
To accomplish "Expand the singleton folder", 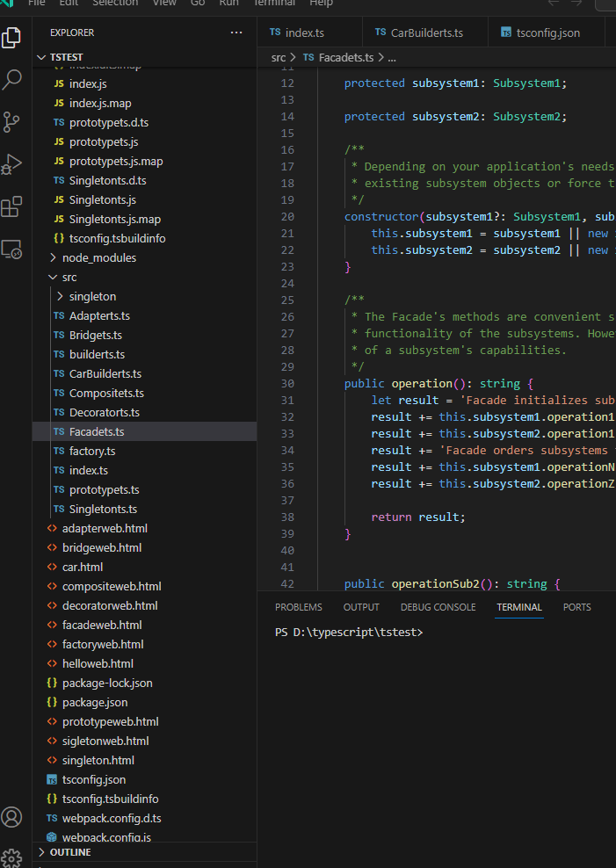I will coord(92,296).
